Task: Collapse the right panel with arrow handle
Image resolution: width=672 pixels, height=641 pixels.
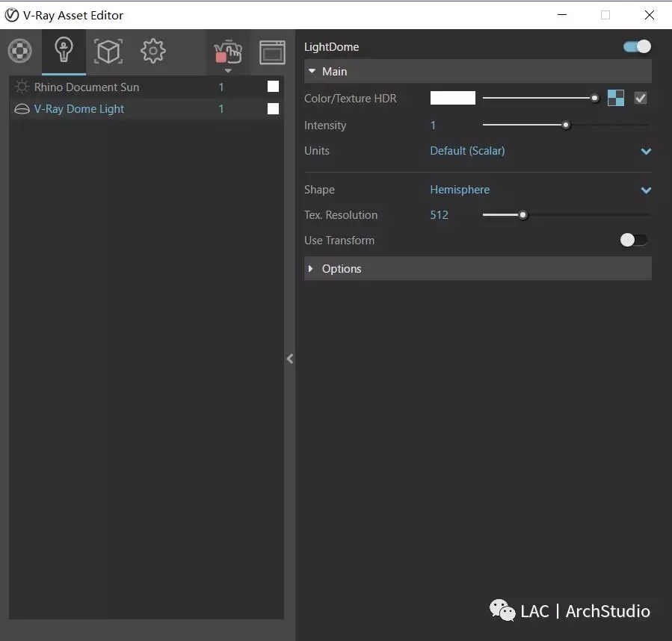Action: pos(290,359)
